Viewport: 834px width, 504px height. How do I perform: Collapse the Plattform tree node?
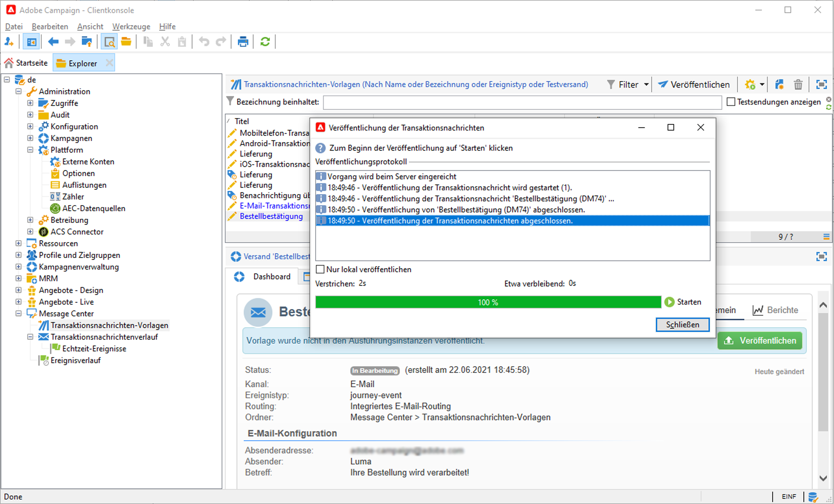(30, 150)
